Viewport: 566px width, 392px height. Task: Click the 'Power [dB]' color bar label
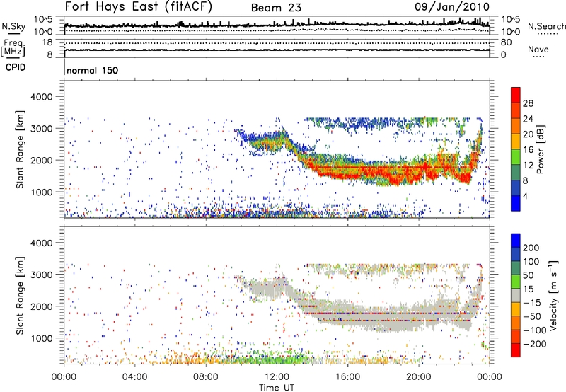coord(541,149)
